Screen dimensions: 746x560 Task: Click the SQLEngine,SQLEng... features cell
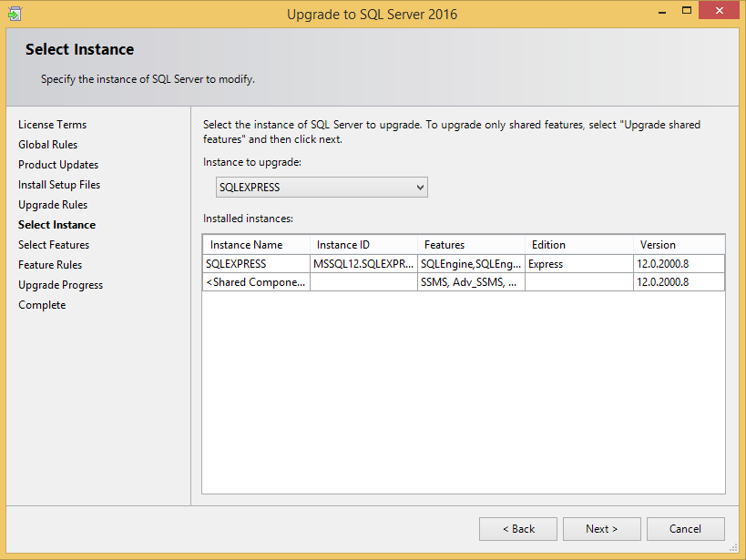(472, 263)
